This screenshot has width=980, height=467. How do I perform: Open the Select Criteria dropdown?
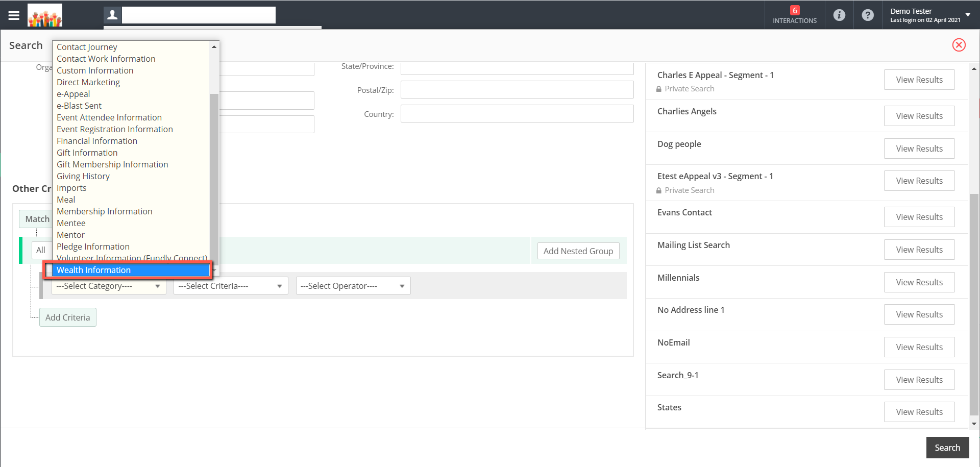coord(231,286)
